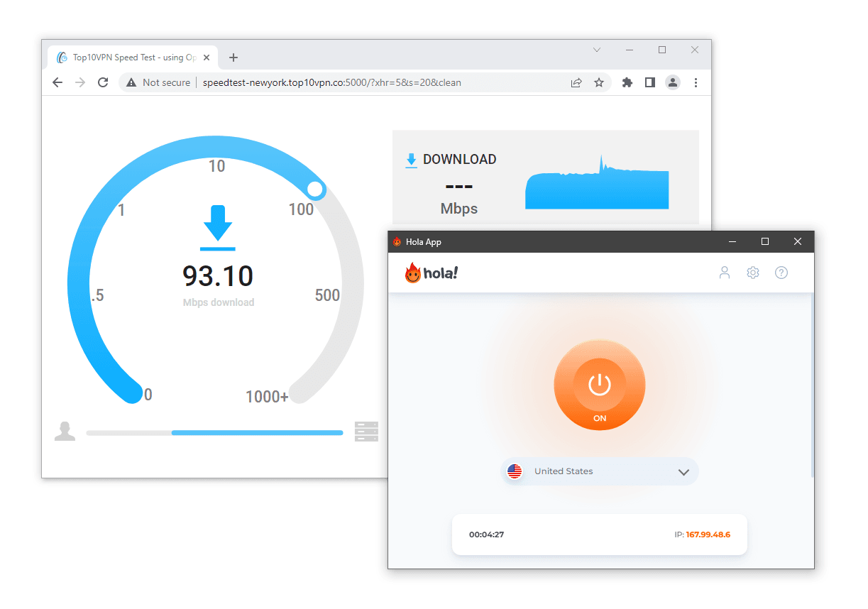Image resolution: width=868 pixels, height=609 pixels.
Task: Reload the speed test page
Action: pyautogui.click(x=102, y=82)
